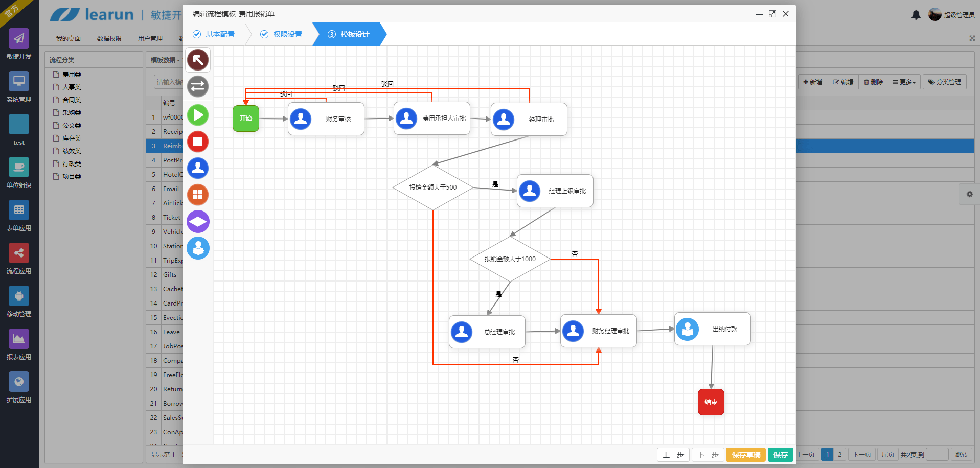Click the 新增 button

[x=813, y=82]
